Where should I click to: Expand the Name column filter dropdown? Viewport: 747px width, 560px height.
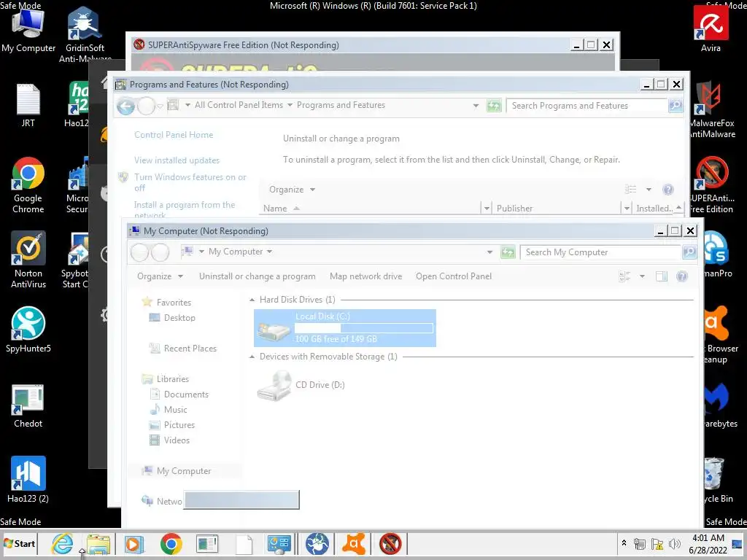pos(487,208)
